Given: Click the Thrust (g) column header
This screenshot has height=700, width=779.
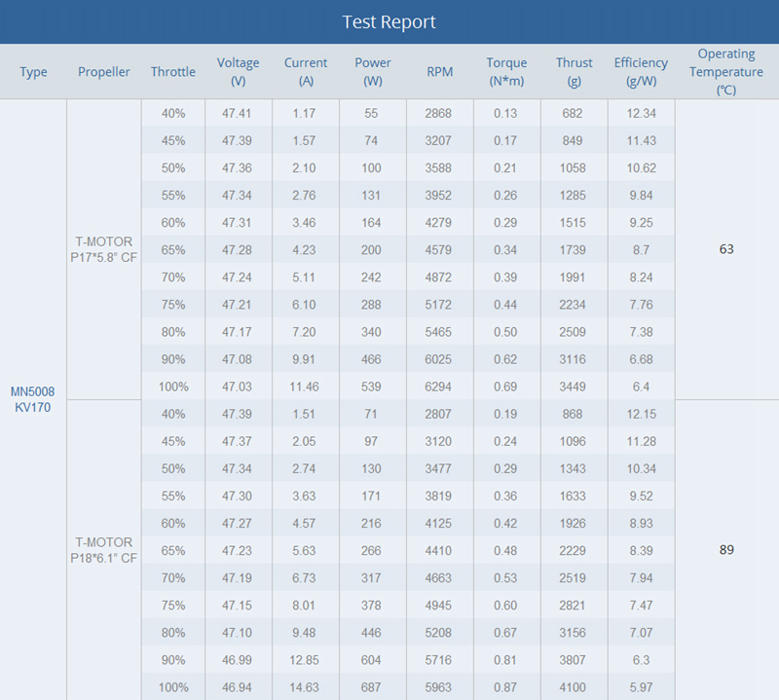Looking at the screenshot, I should pos(574,71).
